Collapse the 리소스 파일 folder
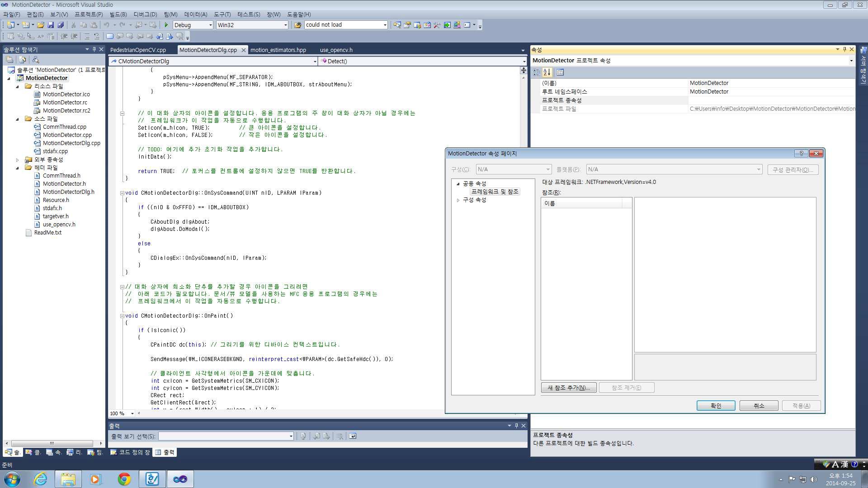This screenshot has width=868, height=488. coord(18,86)
